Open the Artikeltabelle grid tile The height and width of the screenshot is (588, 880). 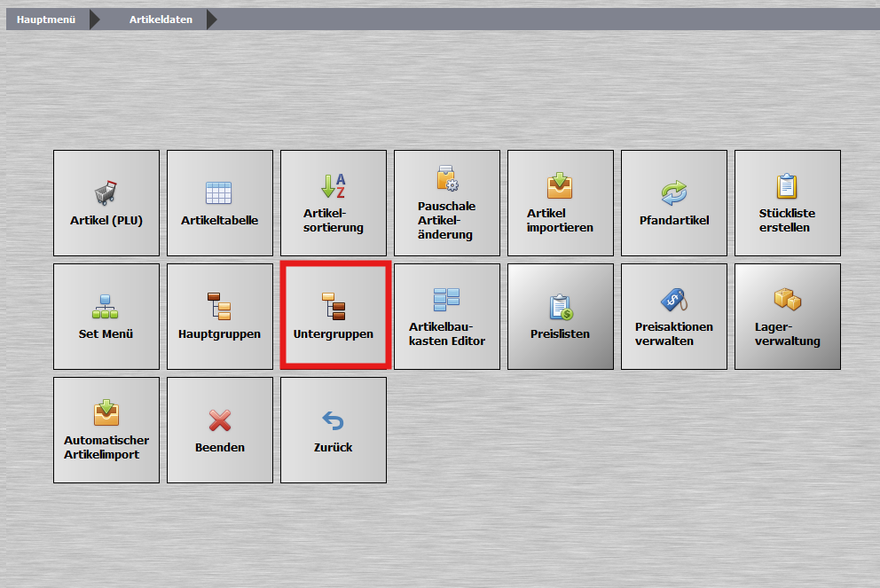tap(220, 203)
